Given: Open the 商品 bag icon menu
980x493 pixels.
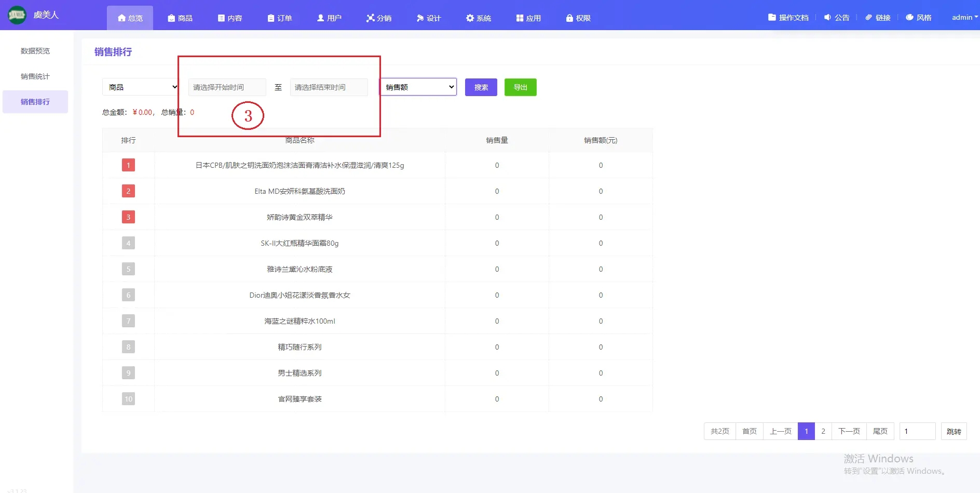Looking at the screenshot, I should click(x=171, y=18).
